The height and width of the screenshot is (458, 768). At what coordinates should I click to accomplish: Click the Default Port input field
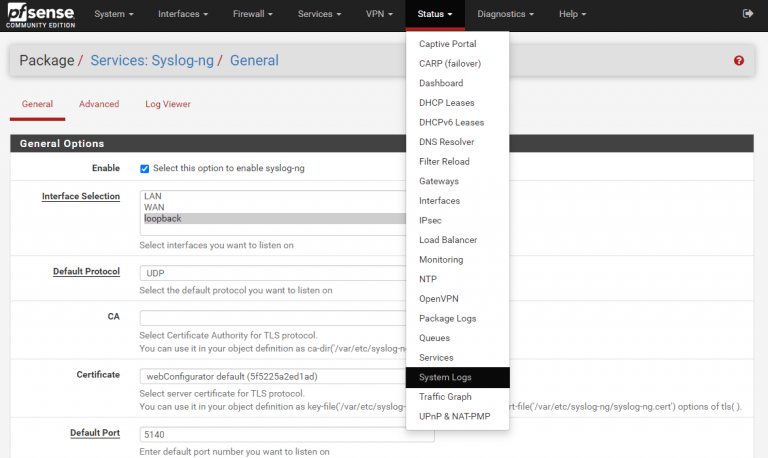pos(287,435)
